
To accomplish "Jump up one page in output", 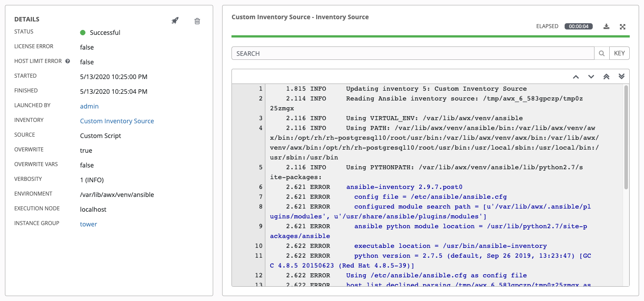I will click(576, 77).
